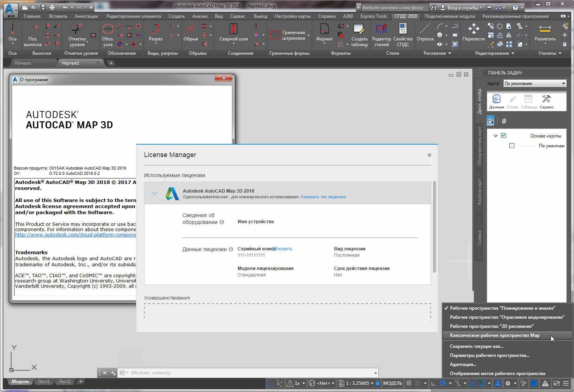Click the Open folder icon in quick access toolbar
Screen dimensions: 574x392
(x=34, y=7)
